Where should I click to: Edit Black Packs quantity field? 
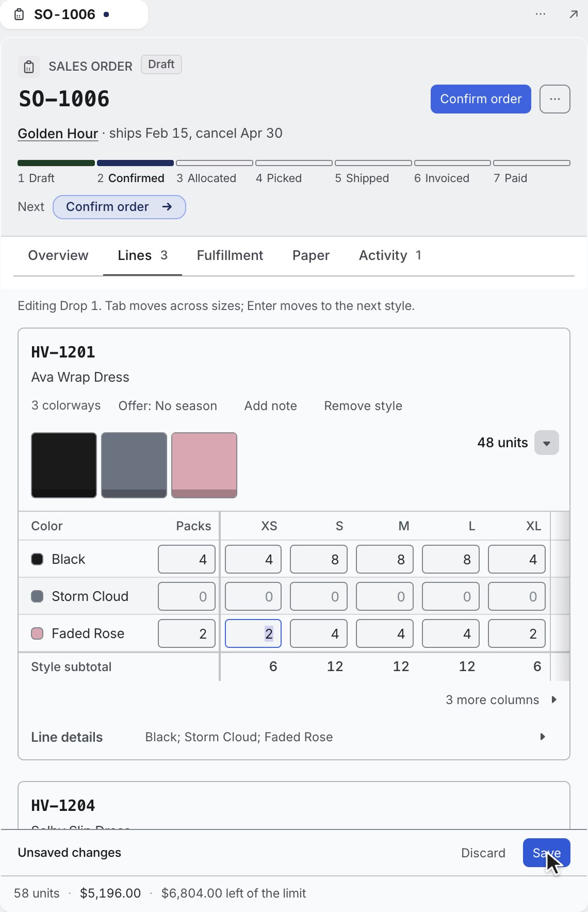[187, 559]
